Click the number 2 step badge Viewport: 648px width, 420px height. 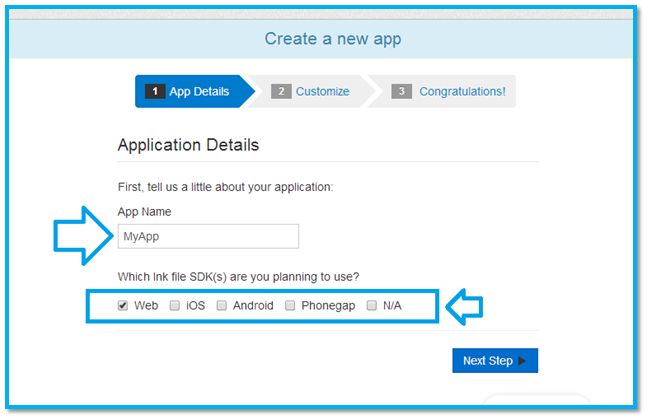[281, 92]
